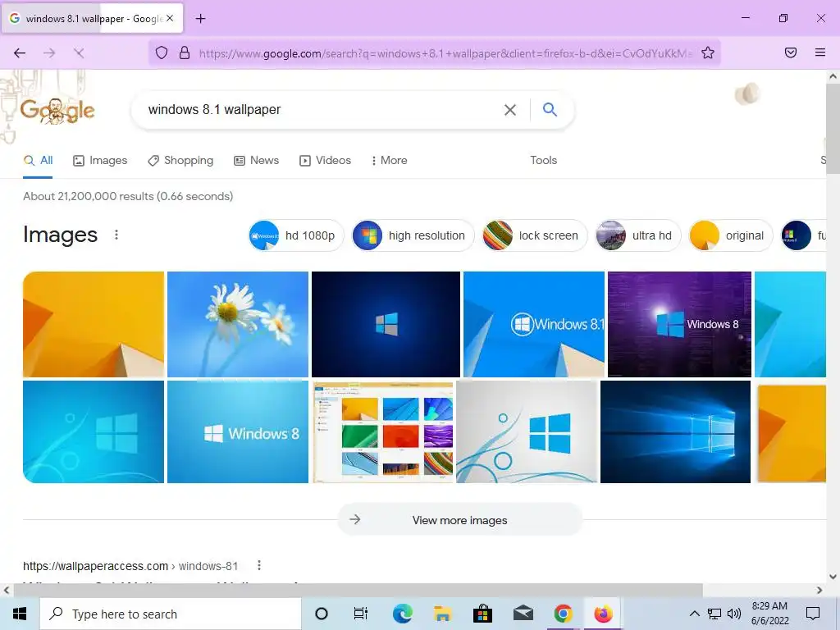Open the Windows 10 light beams thumbnail
Viewport: 840px width, 630px height.
click(675, 431)
